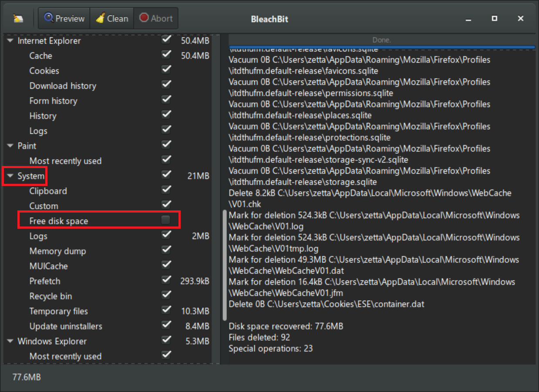Select the Custom item
This screenshot has width=539, height=392.
coord(44,206)
